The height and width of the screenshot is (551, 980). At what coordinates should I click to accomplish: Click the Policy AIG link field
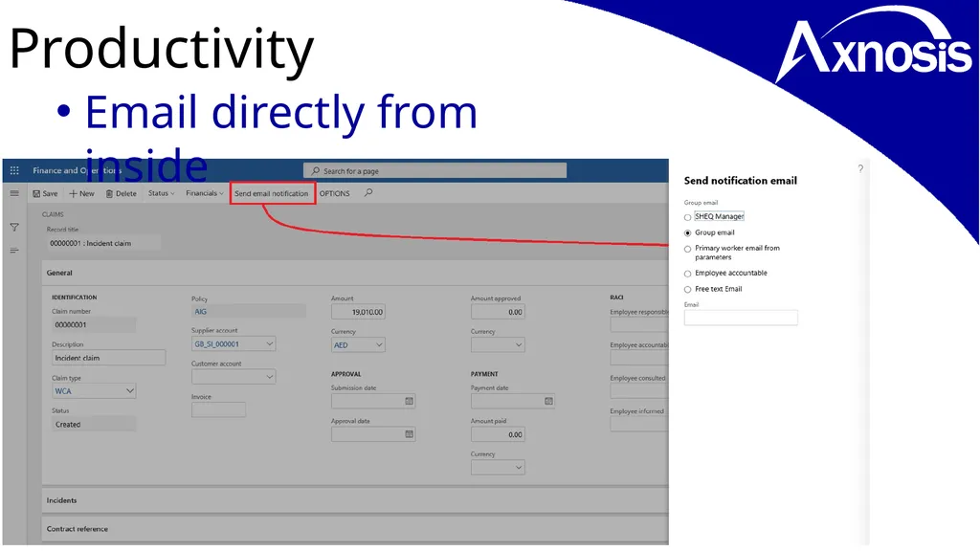[x=249, y=311]
